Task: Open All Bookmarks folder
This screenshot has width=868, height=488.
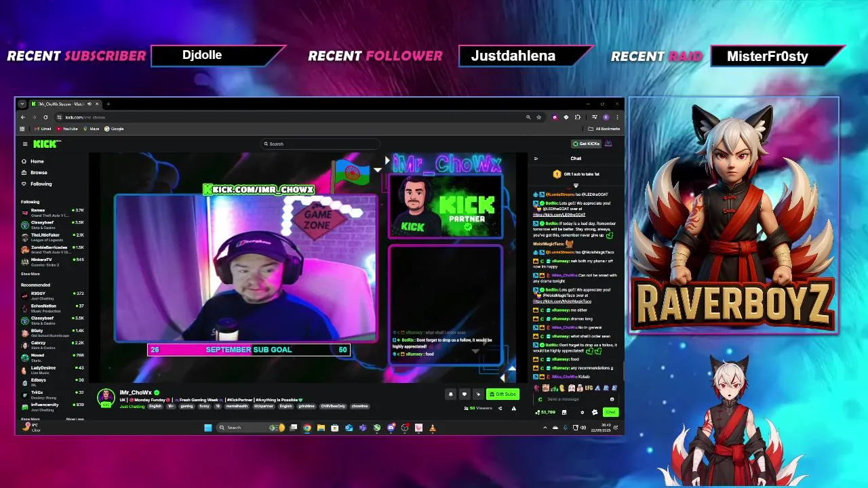Action: tap(605, 129)
